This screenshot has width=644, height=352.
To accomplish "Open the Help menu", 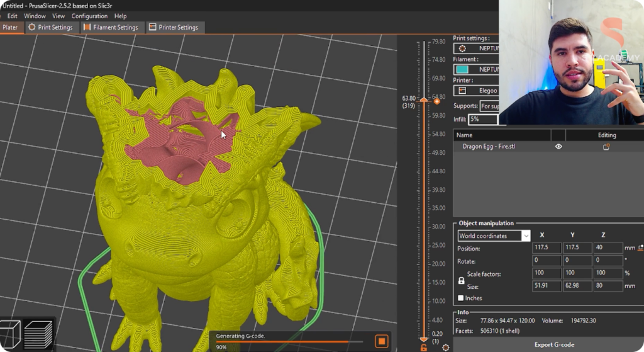I will (120, 16).
